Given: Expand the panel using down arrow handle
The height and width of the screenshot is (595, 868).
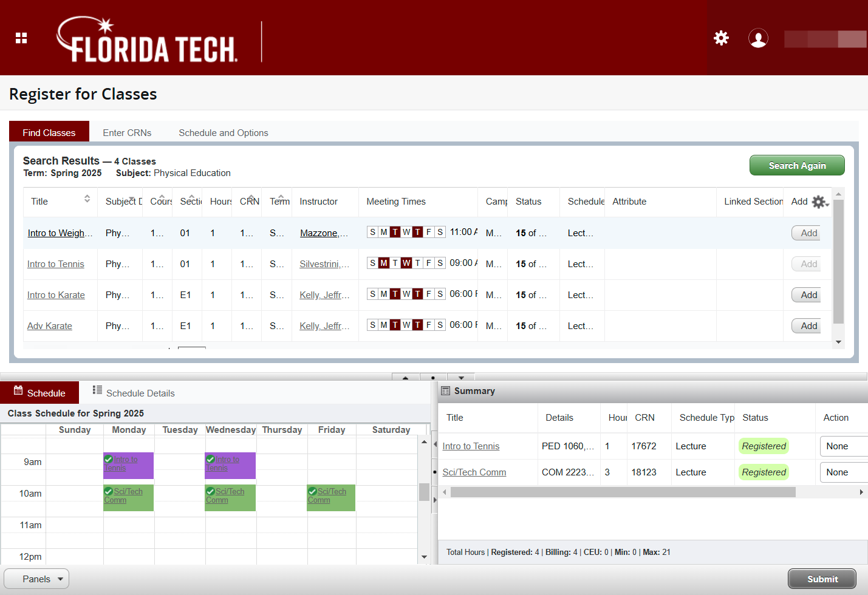Looking at the screenshot, I should (x=461, y=377).
